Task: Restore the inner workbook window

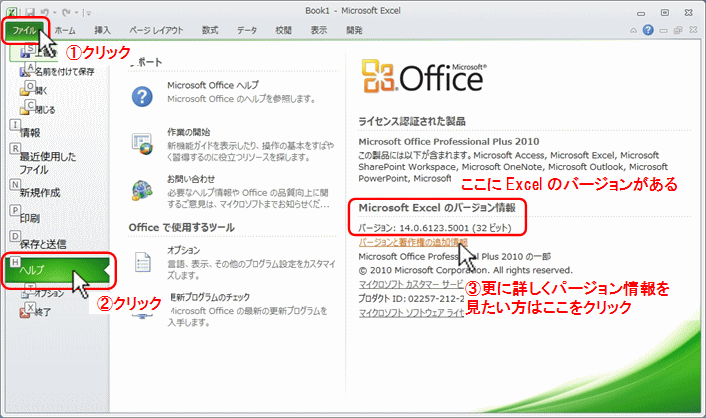Action: click(678, 31)
